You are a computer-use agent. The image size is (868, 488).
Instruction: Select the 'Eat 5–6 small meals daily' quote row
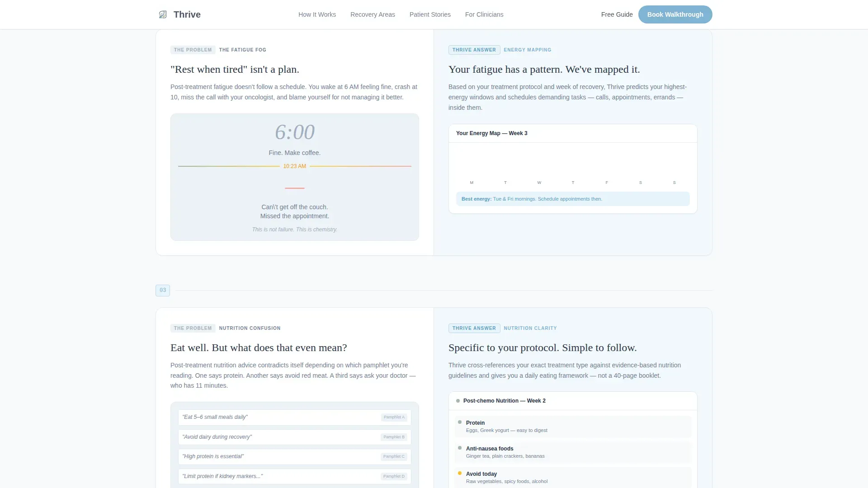tap(295, 417)
